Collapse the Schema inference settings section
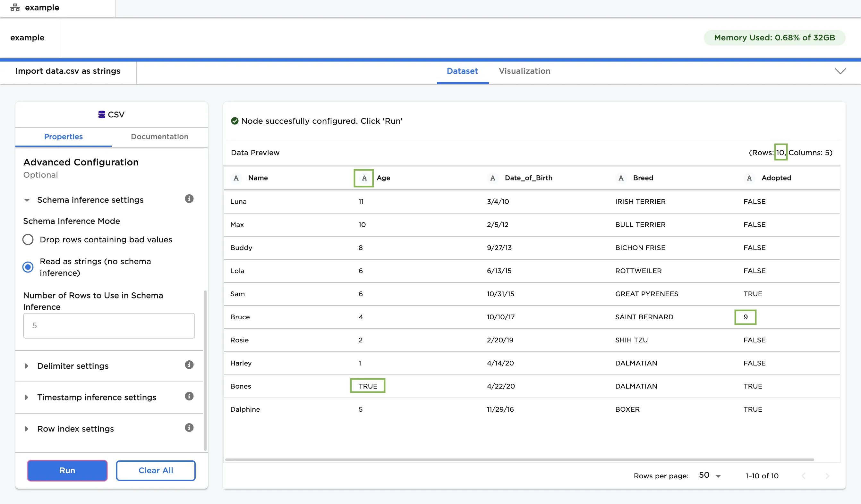The image size is (861, 504). pyautogui.click(x=27, y=200)
